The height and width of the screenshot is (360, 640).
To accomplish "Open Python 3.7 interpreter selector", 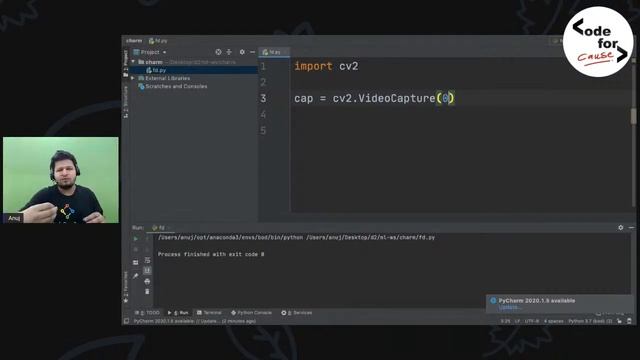I will click(x=590, y=321).
